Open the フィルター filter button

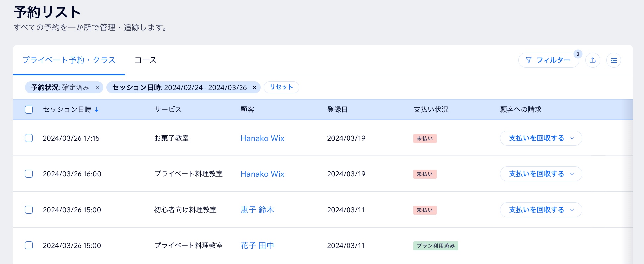click(x=548, y=60)
